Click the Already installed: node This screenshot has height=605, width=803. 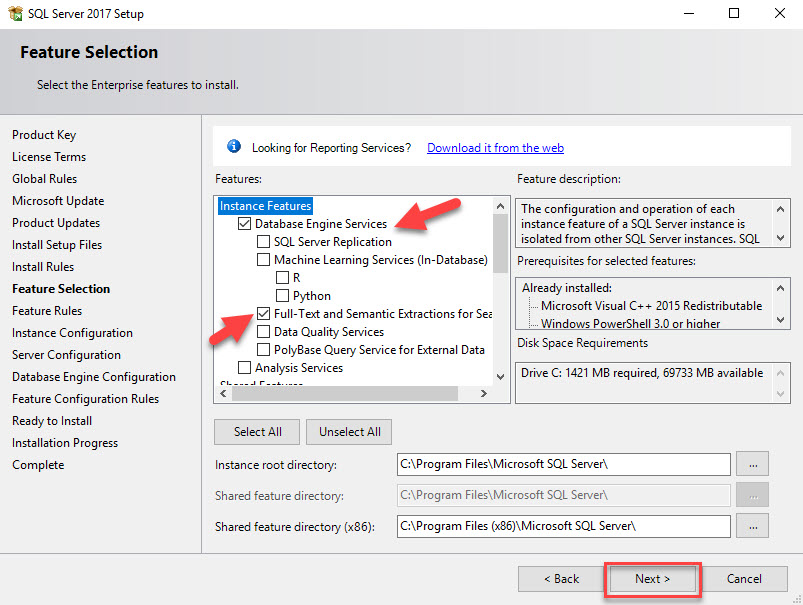click(x=567, y=288)
